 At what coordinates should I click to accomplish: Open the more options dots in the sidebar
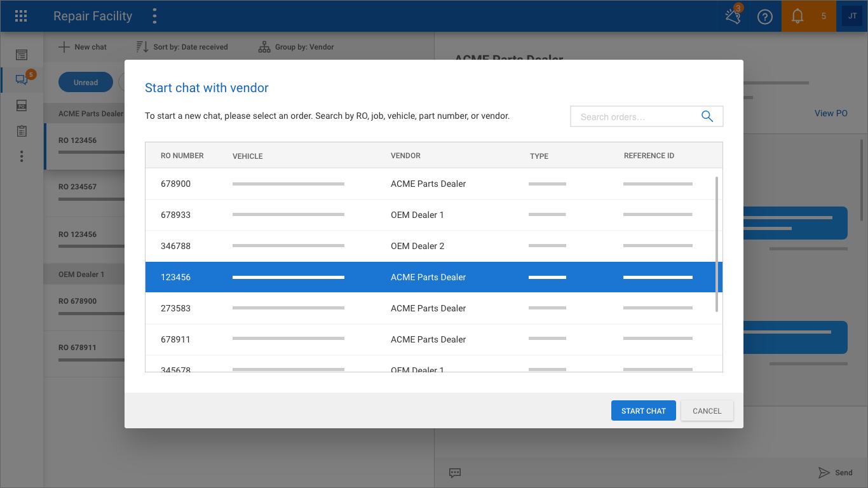(x=22, y=156)
